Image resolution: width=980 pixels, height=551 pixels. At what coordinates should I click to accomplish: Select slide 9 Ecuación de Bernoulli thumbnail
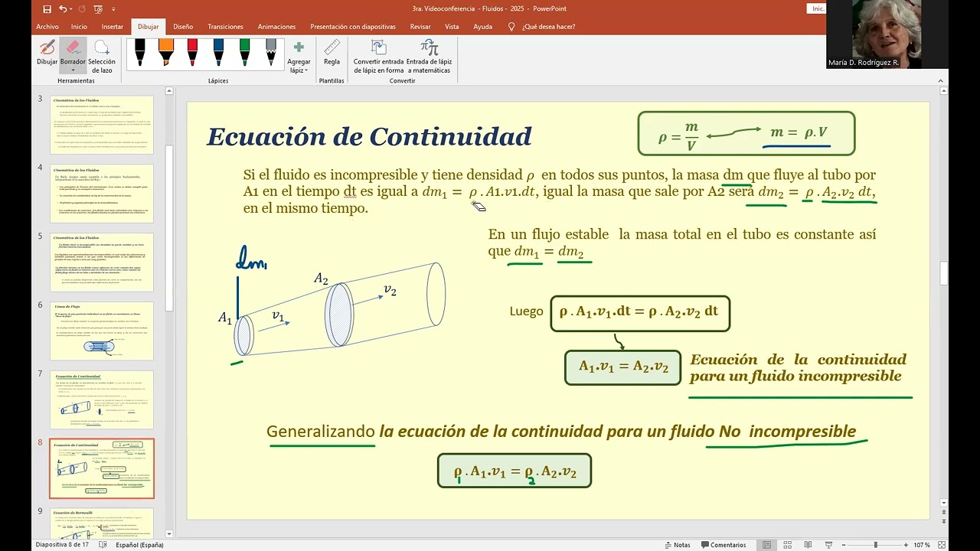point(102,523)
